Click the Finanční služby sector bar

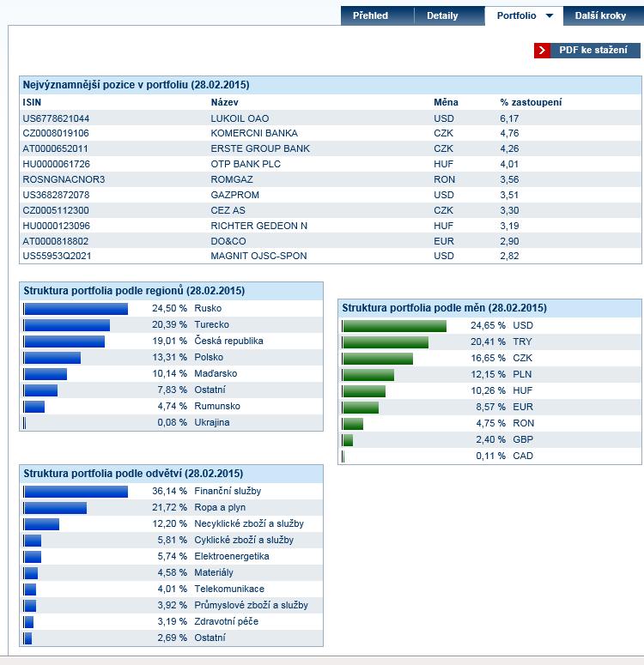click(76, 492)
